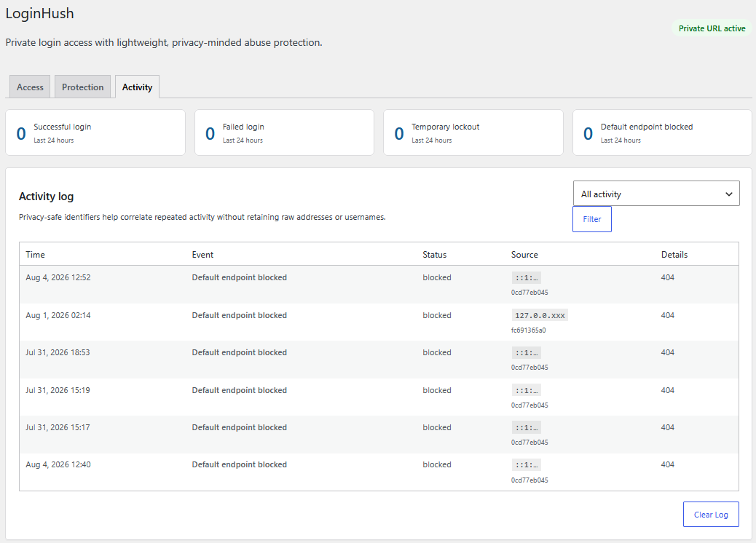Click the Details column header
756x543 pixels.
click(674, 255)
